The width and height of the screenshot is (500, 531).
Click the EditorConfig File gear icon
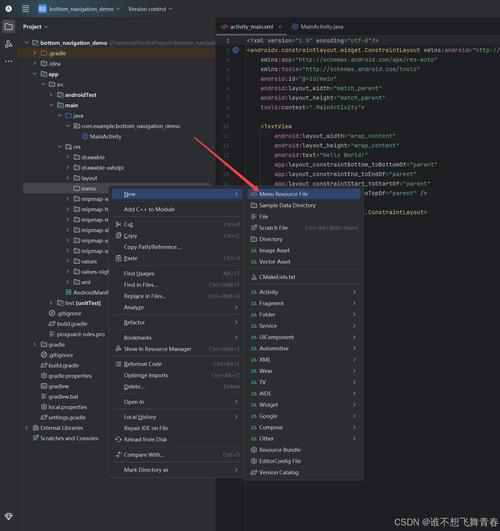(254, 461)
